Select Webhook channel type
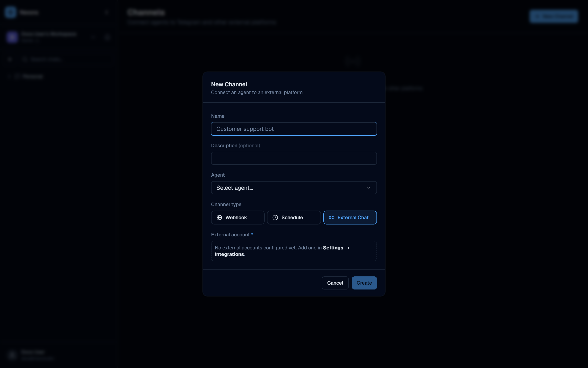588x368 pixels. tap(238, 218)
